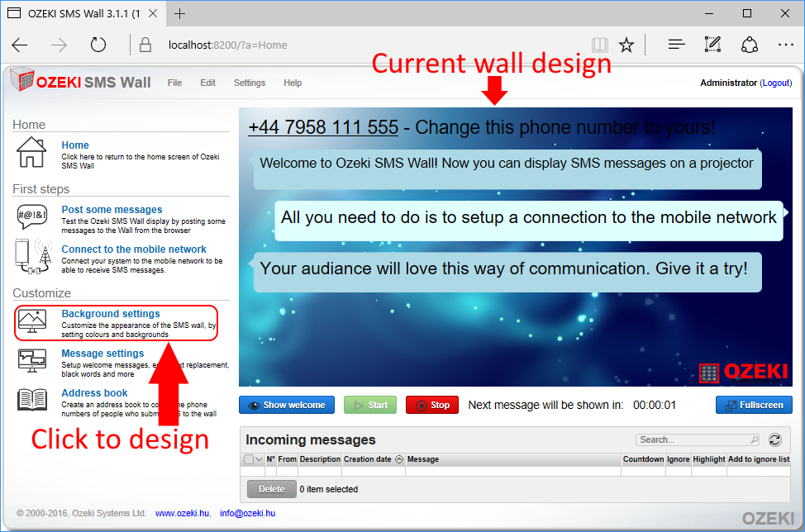This screenshot has width=805, height=532.
Task: Go back in the browser
Action: pyautogui.click(x=20, y=45)
